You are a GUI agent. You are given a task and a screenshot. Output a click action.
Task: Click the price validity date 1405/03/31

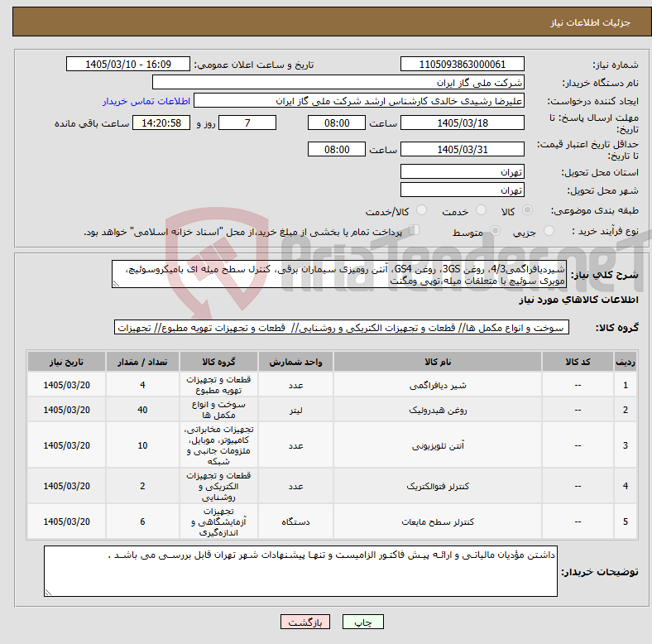click(462, 149)
